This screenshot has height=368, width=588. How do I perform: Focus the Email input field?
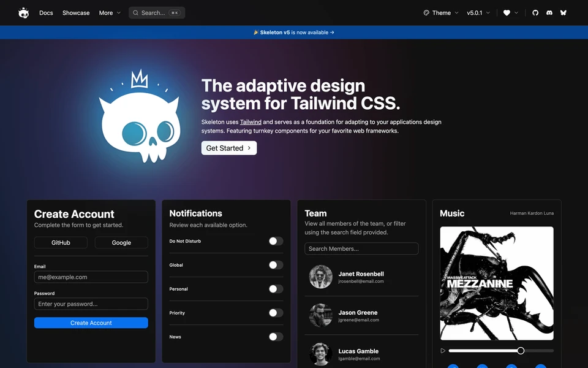click(x=91, y=277)
